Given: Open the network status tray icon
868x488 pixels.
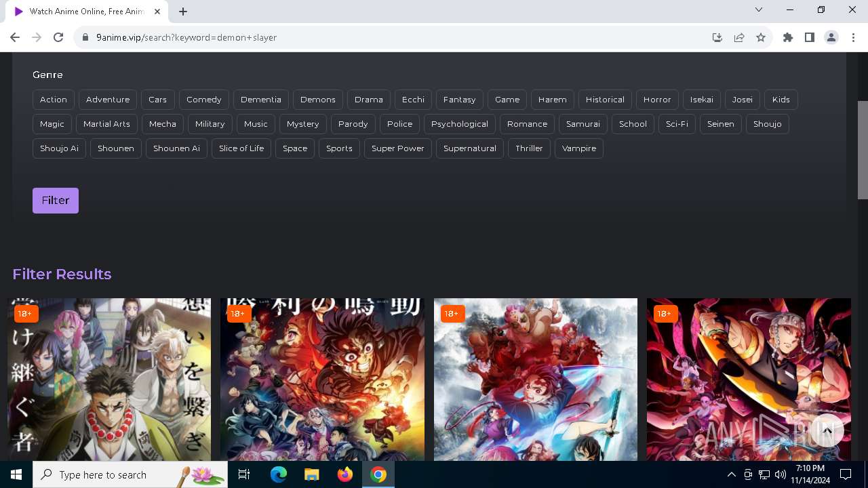Looking at the screenshot, I should (764, 474).
